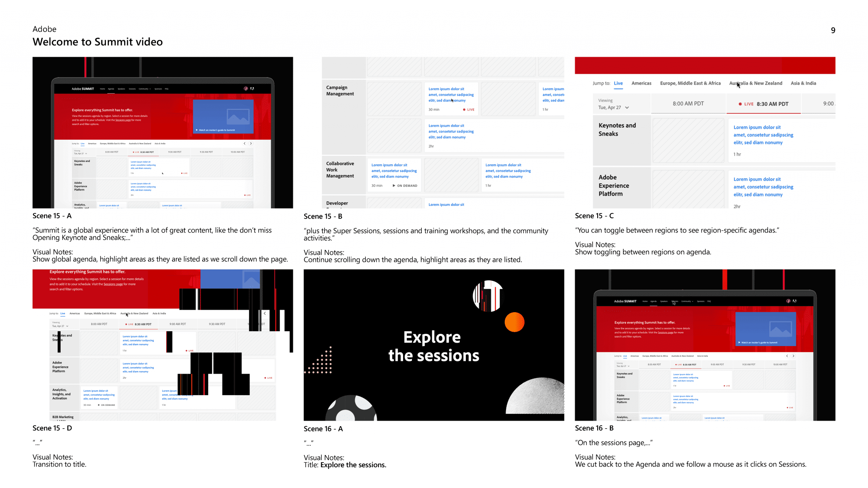Open the Keynotes and Sneaks session card in Scene 15-A
Image resolution: width=868 pixels, height=488 pixels.
coord(159,167)
